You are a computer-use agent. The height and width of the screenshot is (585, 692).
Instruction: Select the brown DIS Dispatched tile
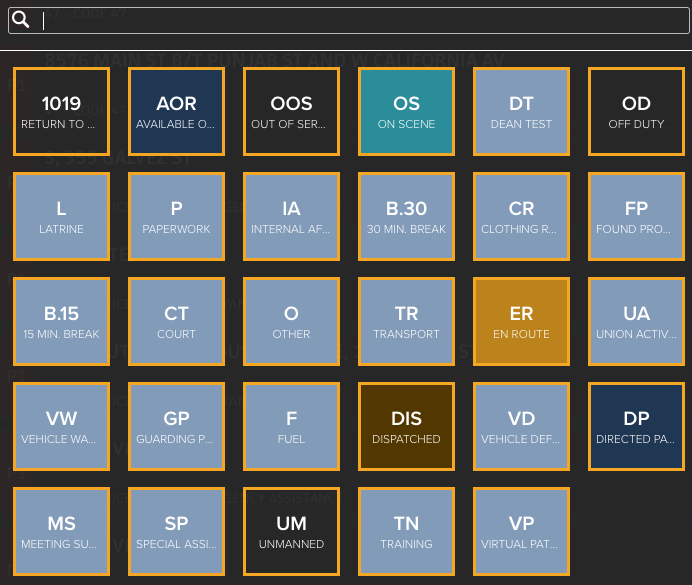[406, 427]
